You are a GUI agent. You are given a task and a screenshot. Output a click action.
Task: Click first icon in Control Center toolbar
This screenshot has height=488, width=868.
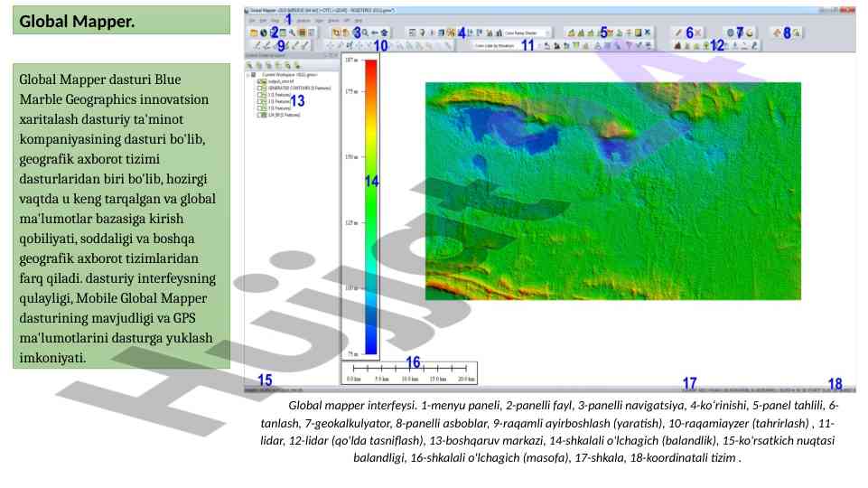point(249,65)
